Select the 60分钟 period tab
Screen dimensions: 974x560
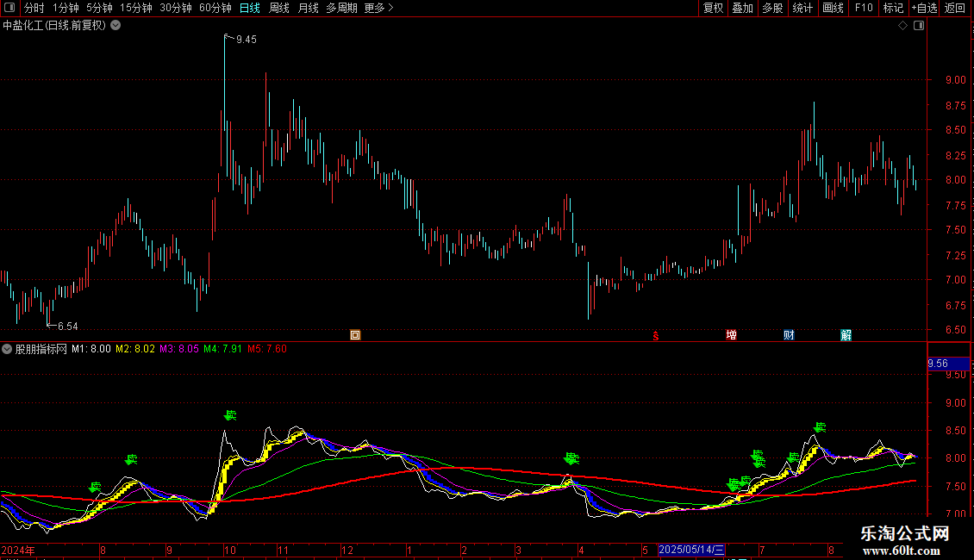215,8
